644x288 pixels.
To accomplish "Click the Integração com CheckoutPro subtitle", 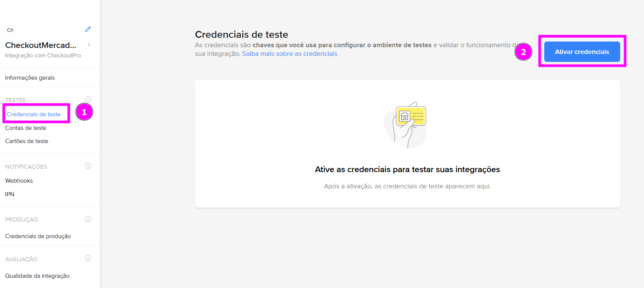I will [x=43, y=55].
